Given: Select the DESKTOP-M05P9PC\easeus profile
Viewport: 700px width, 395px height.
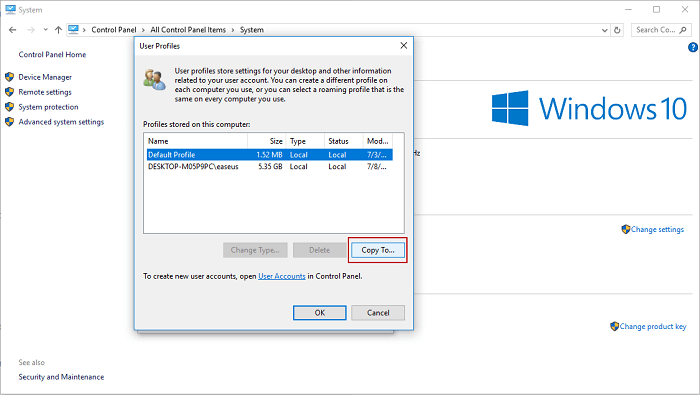Looking at the screenshot, I should tap(270, 166).
